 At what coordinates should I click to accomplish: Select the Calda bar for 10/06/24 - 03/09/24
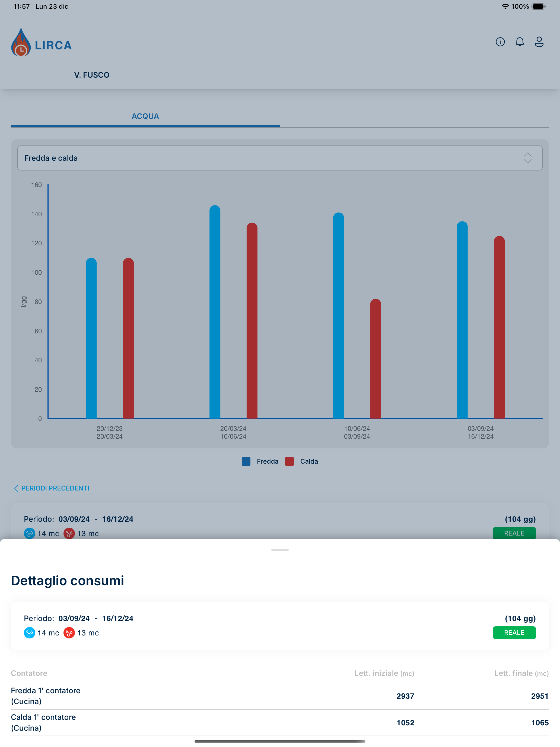click(x=376, y=359)
